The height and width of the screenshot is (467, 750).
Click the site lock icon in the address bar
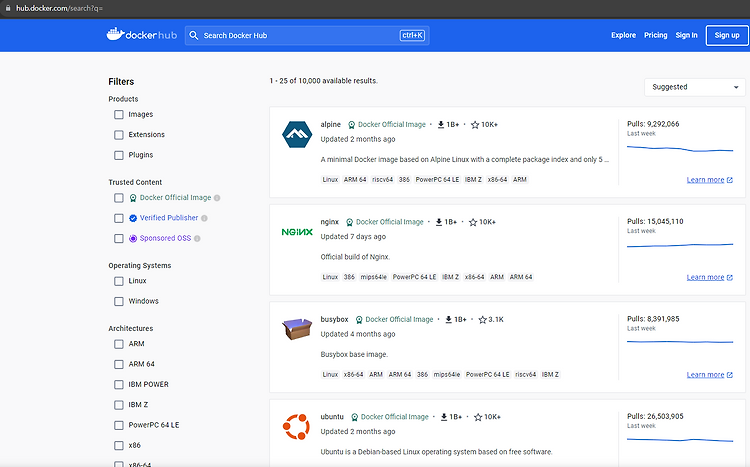point(8,8)
